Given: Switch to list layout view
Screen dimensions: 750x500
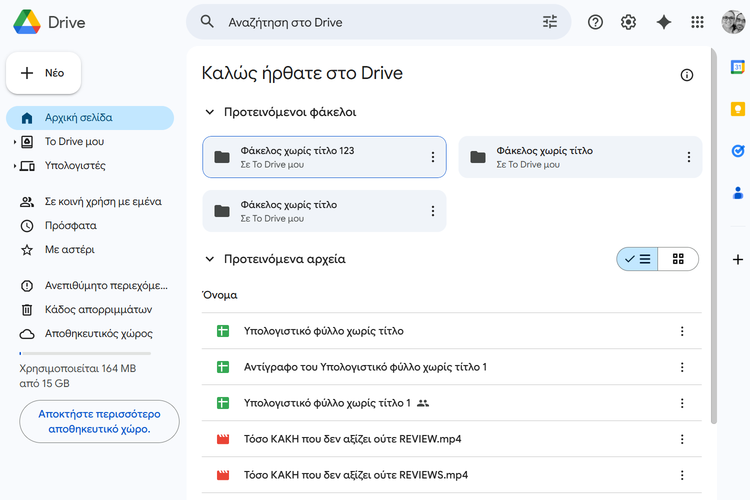Looking at the screenshot, I should pyautogui.click(x=637, y=259).
